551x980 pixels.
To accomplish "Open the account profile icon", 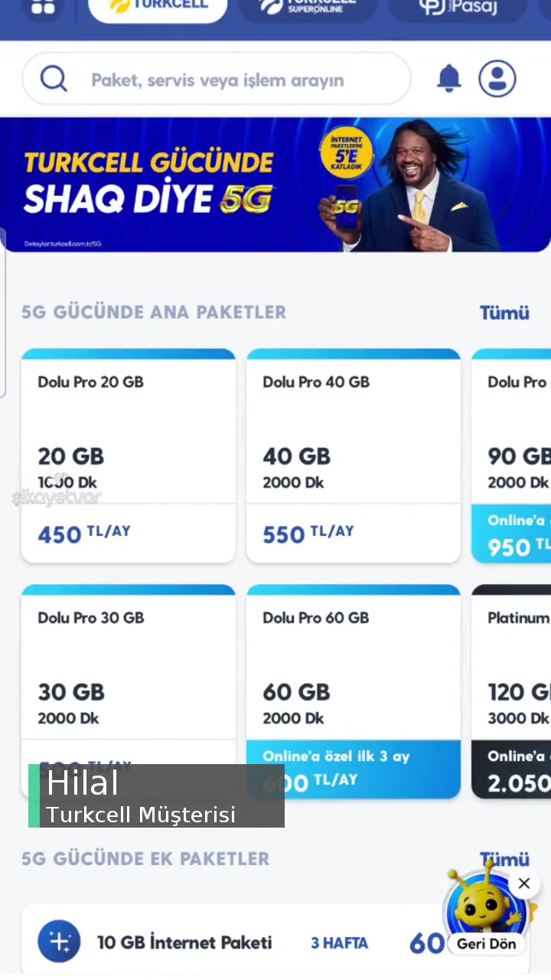I will click(x=497, y=78).
